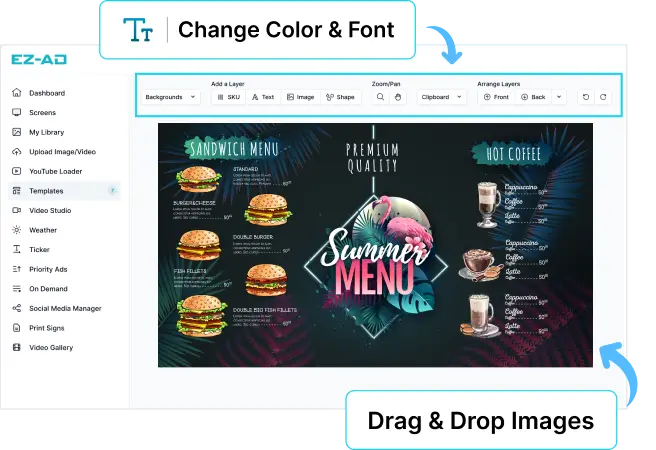Click the EZ-AD logo
Viewport: 656px width, 450px height.
39,60
